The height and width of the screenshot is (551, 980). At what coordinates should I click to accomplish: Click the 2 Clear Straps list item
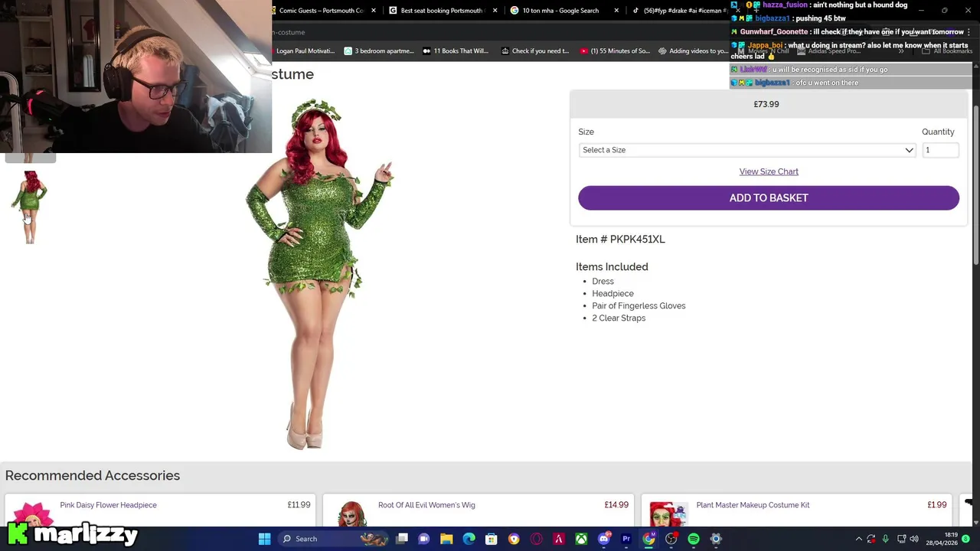pyautogui.click(x=619, y=318)
